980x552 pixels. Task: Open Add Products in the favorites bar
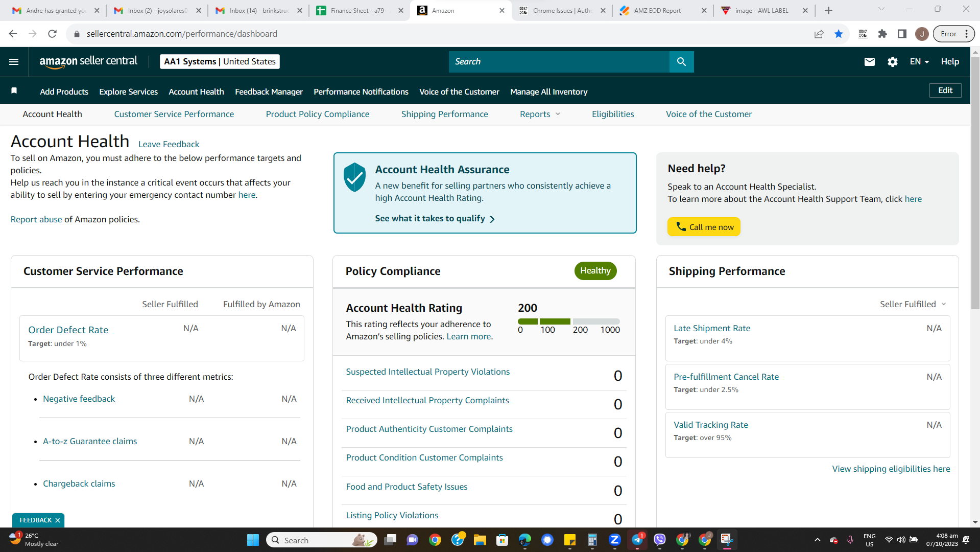[x=64, y=91]
